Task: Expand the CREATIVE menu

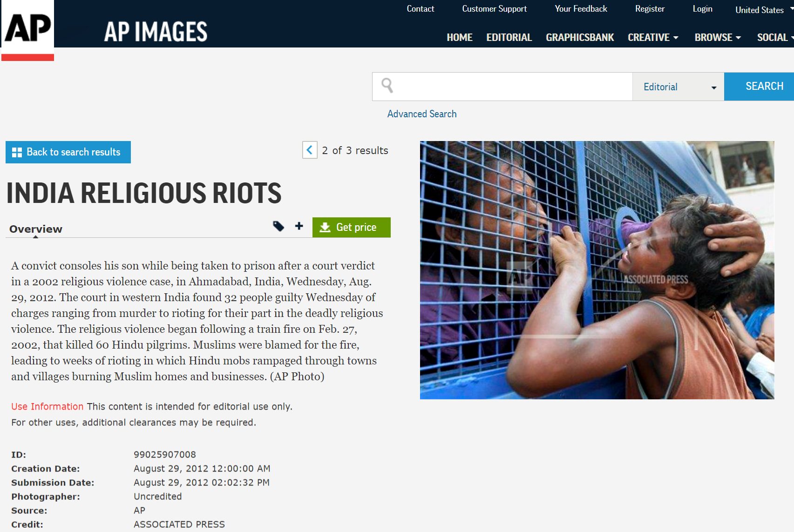Action: 653,37
